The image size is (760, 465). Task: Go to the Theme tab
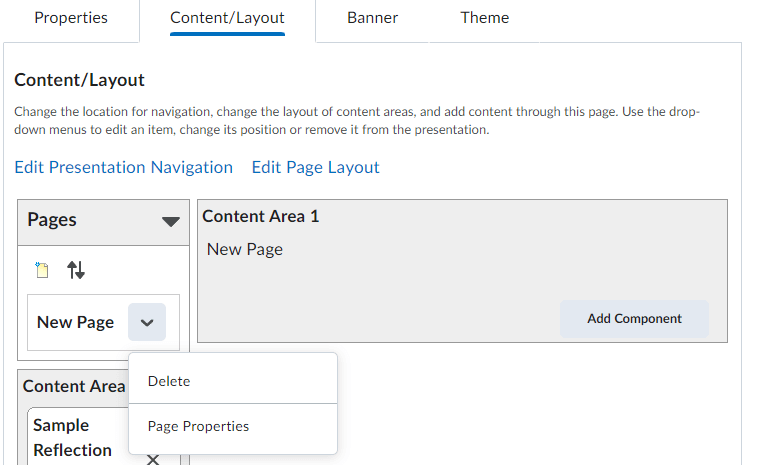484,18
